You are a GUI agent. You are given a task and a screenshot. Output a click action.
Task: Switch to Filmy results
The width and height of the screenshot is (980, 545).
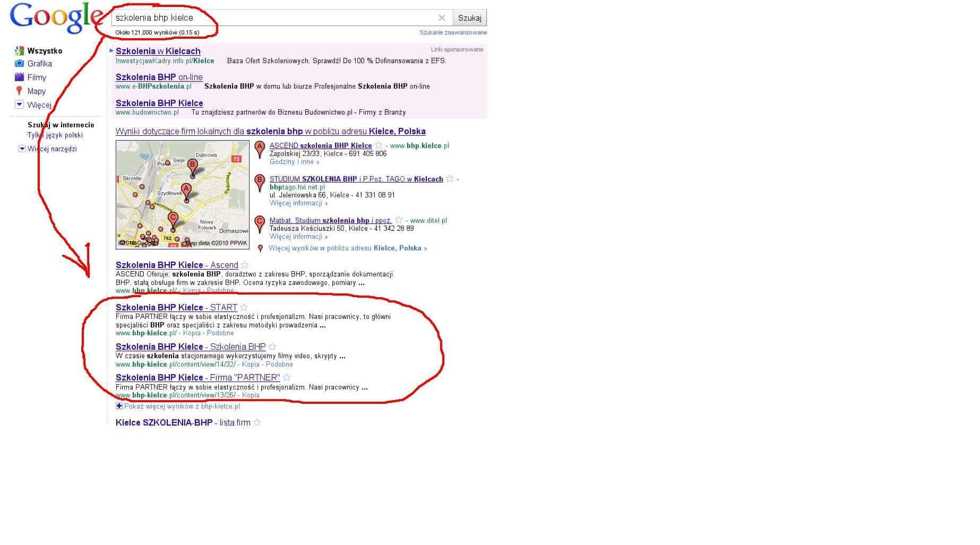pyautogui.click(x=37, y=77)
